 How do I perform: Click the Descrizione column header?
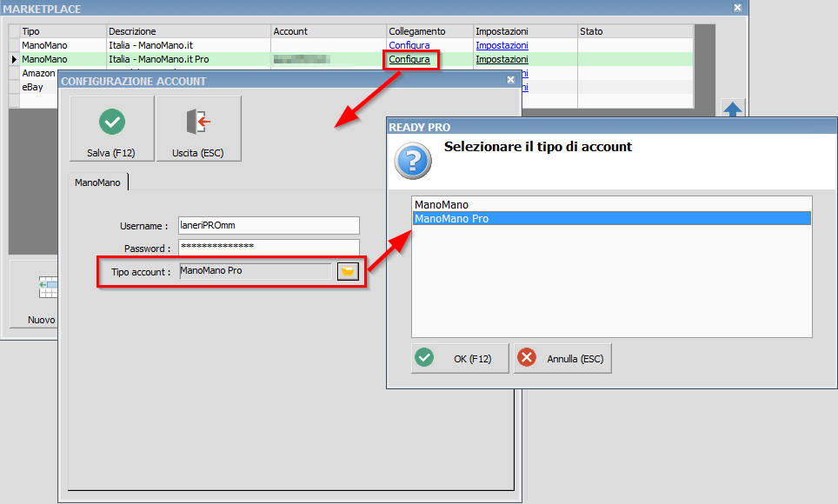point(189,31)
